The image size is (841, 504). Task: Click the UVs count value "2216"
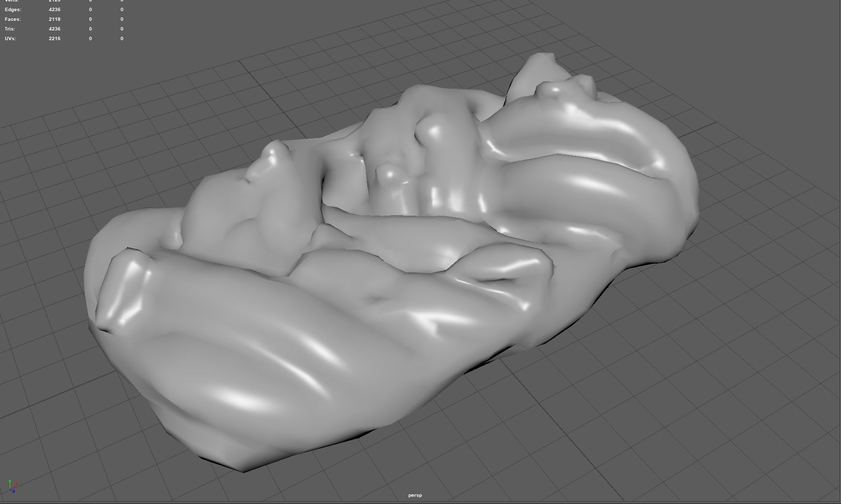pyautogui.click(x=55, y=39)
